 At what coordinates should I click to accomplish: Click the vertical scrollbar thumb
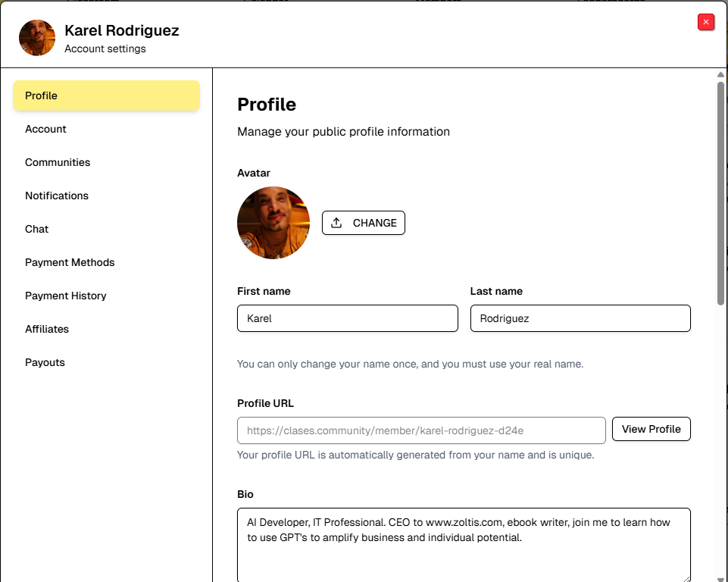click(x=720, y=193)
